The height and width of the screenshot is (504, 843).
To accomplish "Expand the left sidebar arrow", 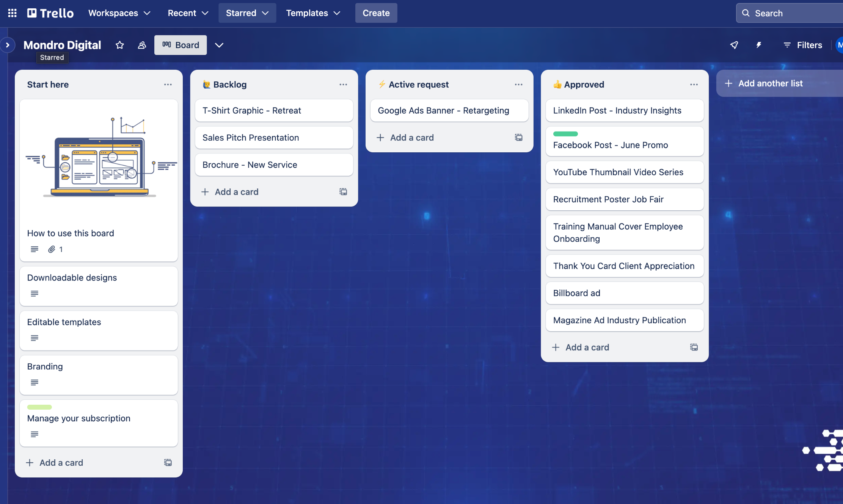I will tap(8, 45).
